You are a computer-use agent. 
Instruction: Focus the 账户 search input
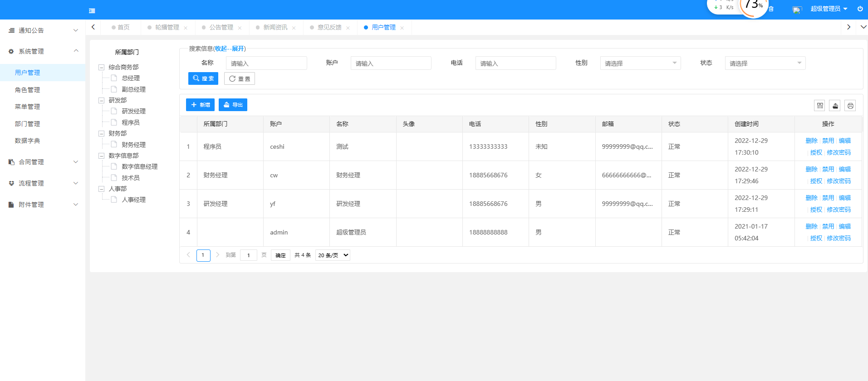point(391,63)
